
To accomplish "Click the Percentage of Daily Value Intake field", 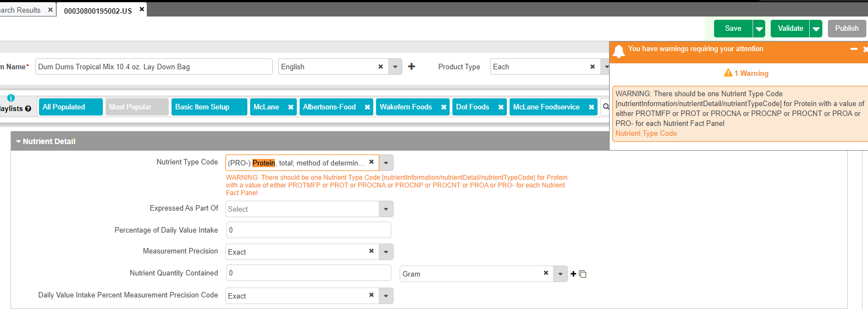I will [308, 230].
